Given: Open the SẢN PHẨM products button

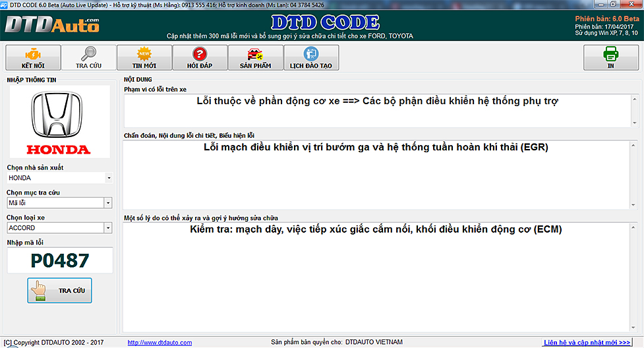Looking at the screenshot, I should pos(256,57).
